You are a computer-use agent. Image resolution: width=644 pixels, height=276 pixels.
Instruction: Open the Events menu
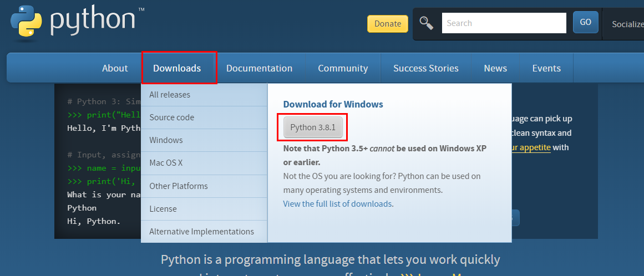click(546, 68)
